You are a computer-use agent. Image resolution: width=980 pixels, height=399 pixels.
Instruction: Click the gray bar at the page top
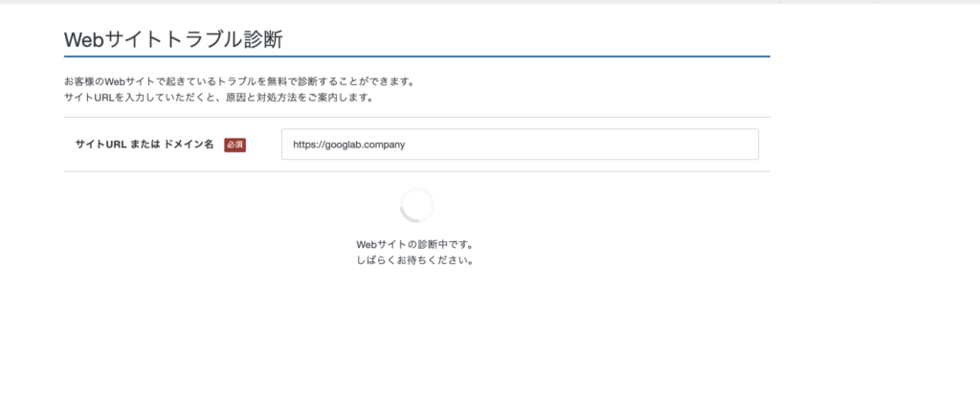(x=383, y=2)
